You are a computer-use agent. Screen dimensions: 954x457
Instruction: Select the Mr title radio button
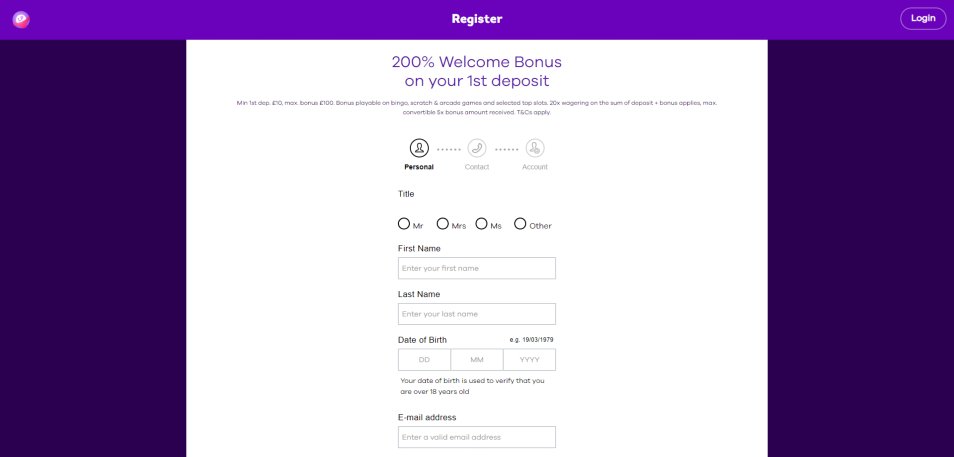[x=403, y=224]
